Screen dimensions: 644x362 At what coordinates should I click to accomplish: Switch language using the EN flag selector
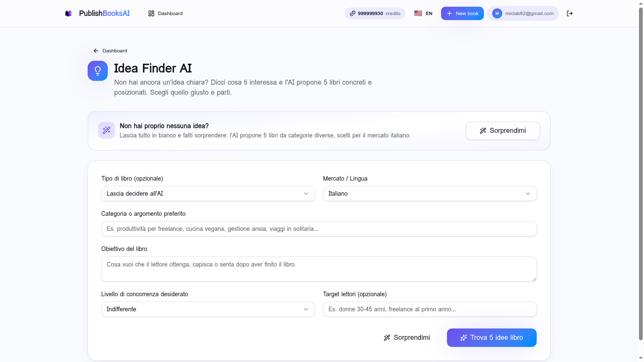[423, 13]
